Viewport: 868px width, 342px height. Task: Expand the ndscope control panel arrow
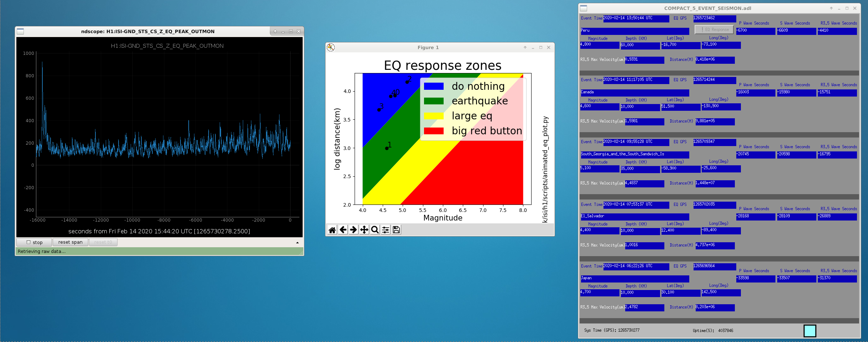tap(297, 243)
